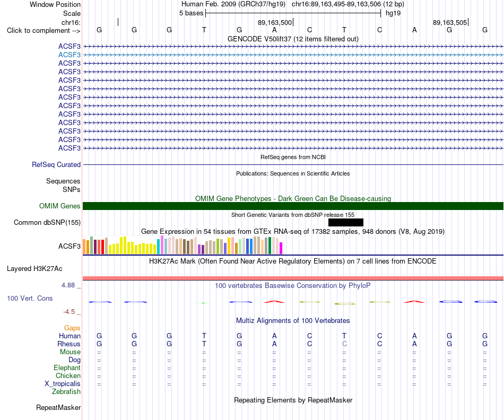
Task: Click the Mouse alignment row label
Action: tap(70, 352)
